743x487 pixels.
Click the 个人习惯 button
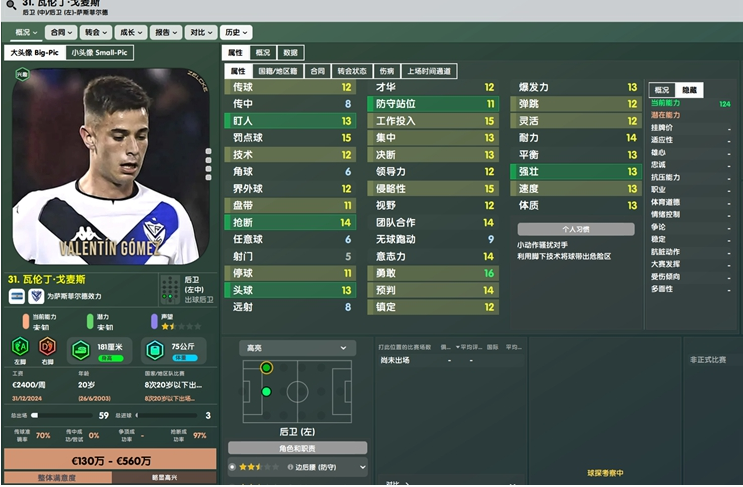(x=576, y=229)
